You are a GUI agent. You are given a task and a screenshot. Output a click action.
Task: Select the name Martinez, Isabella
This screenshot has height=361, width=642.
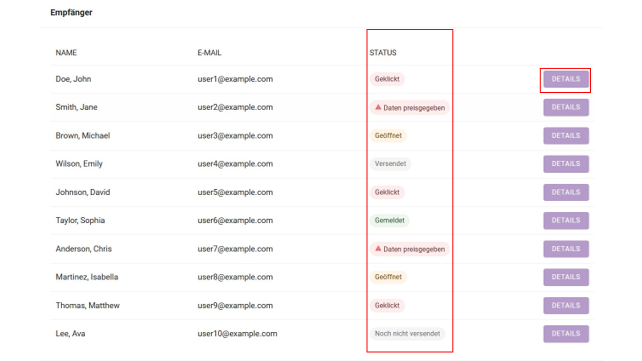pyautogui.click(x=87, y=277)
